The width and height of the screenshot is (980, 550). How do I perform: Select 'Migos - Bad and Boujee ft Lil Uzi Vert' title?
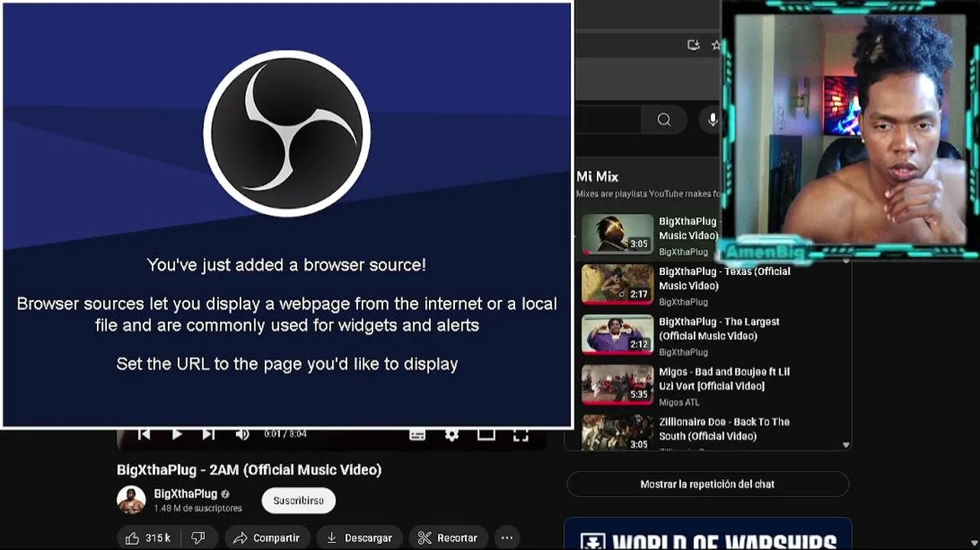pos(724,379)
